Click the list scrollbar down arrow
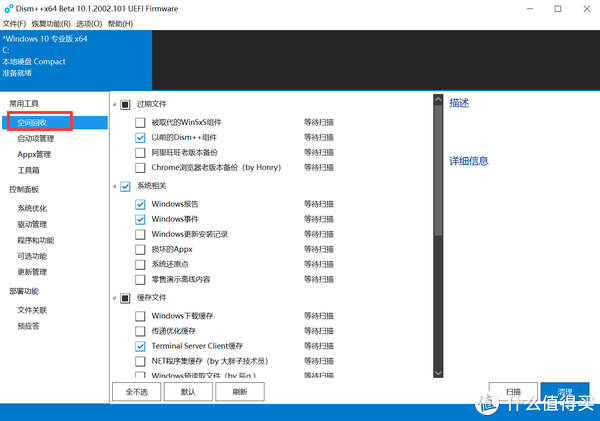 tap(438, 373)
